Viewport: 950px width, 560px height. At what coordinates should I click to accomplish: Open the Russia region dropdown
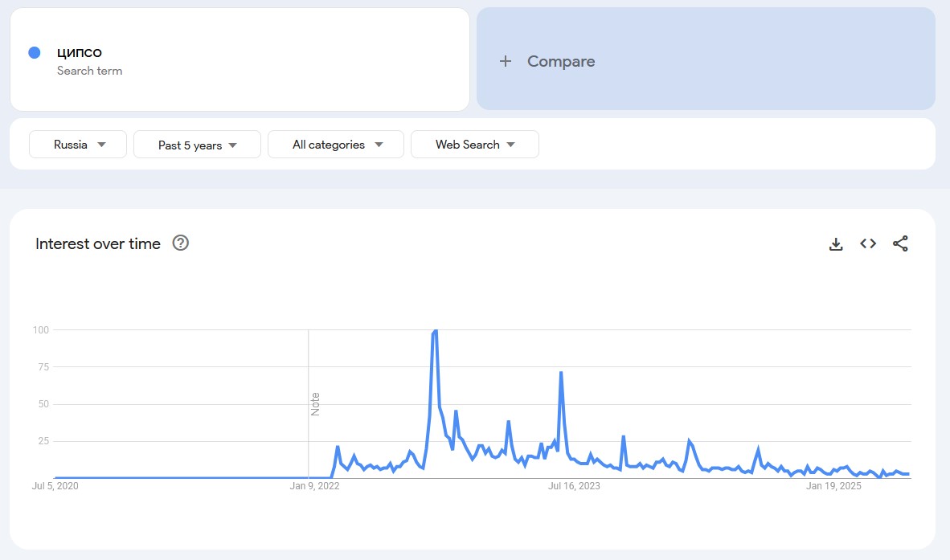(77, 144)
